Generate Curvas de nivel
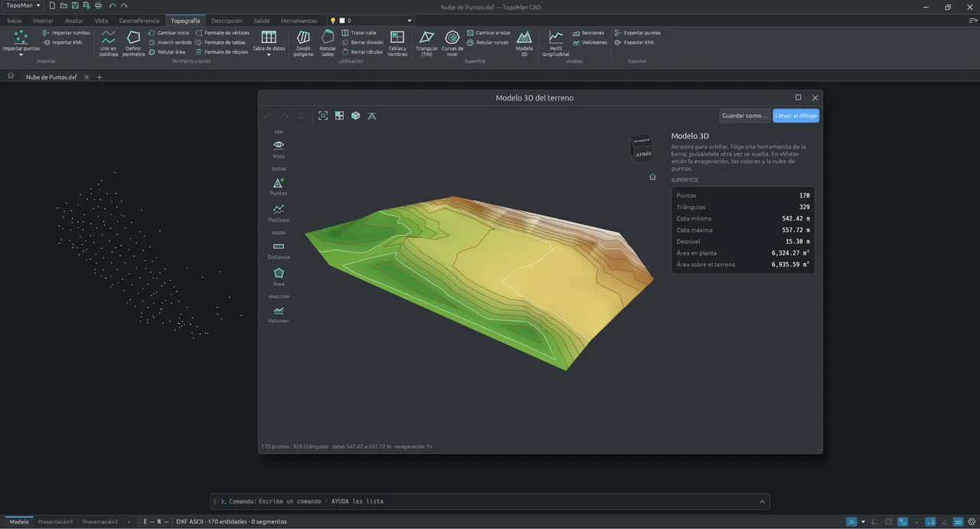Image resolution: width=980 pixels, height=529 pixels. (x=452, y=43)
